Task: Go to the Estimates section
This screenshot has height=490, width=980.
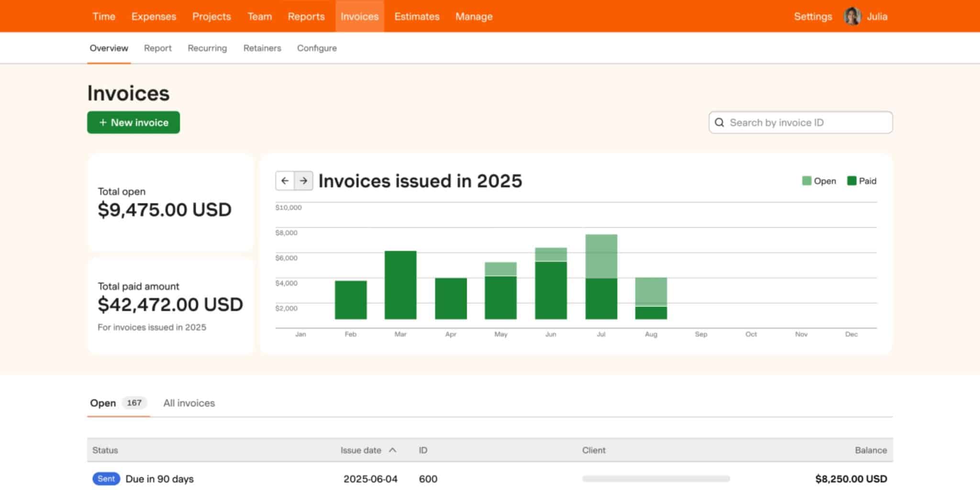Action: pyautogui.click(x=416, y=16)
